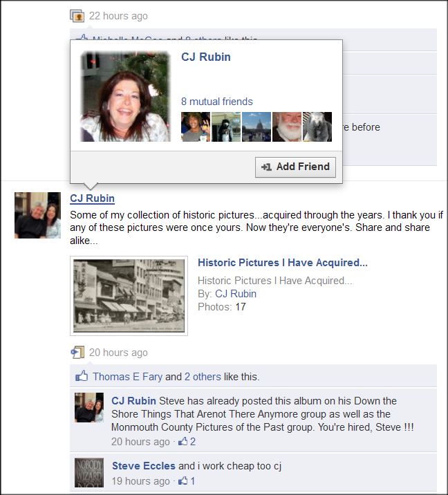The width and height of the screenshot is (448, 495).
Task: Click the parrot mutual friend thumbnail
Action: coord(317,127)
